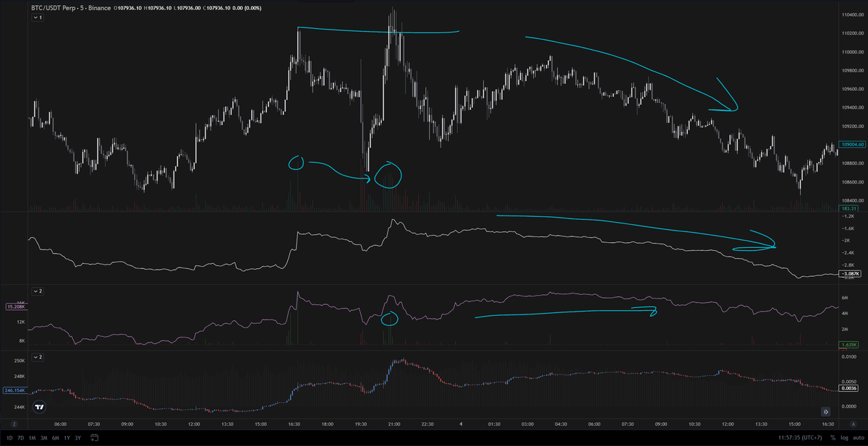The width and height of the screenshot is (868, 446).
Task: Click the BTC/USDT Perp symbol title
Action: click(x=53, y=7)
